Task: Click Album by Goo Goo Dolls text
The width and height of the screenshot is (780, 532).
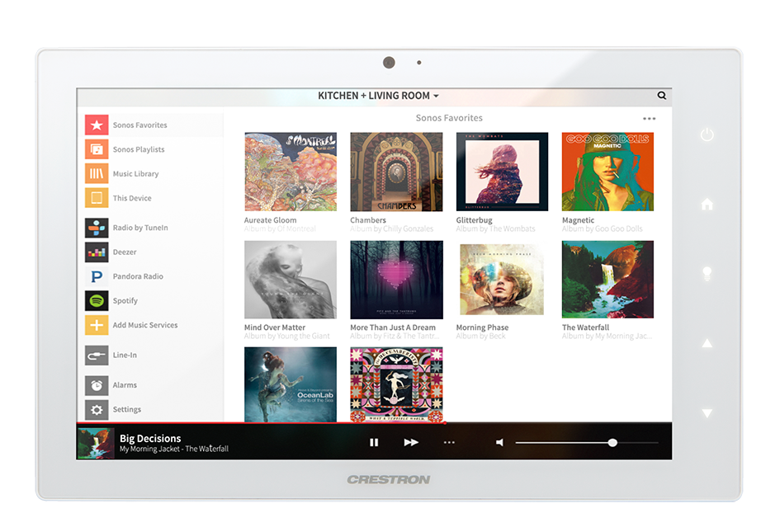Action: coord(602,229)
